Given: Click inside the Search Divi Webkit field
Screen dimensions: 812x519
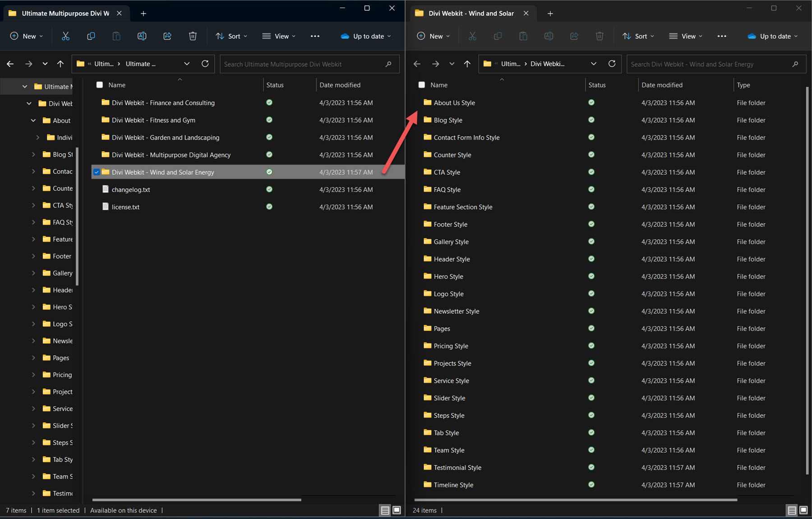Looking at the screenshot, I should tap(704, 64).
